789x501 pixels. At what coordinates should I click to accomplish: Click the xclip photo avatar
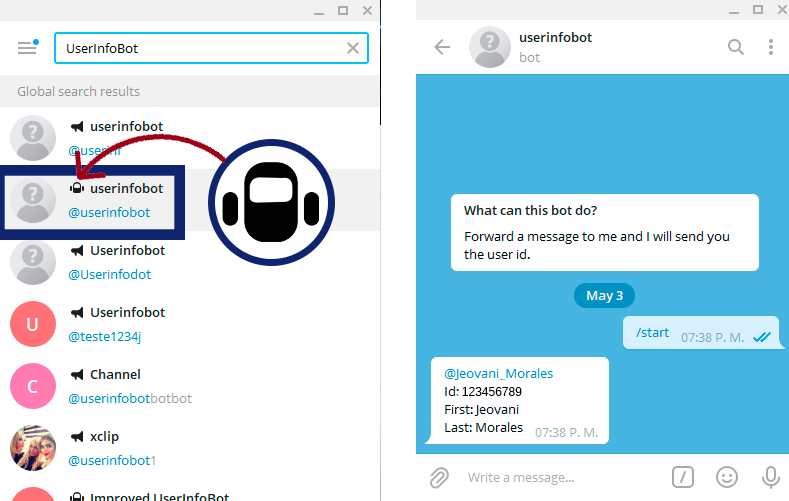[33, 448]
